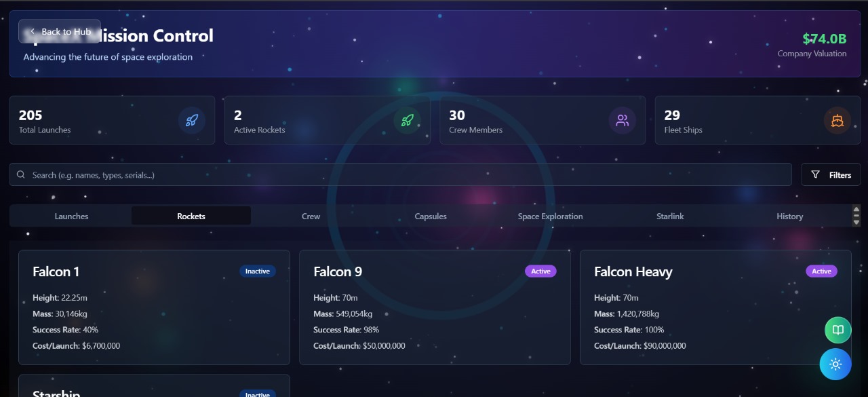Open the Falcon 1 rocket card title
Screen dimensions: 868x397
click(56, 271)
